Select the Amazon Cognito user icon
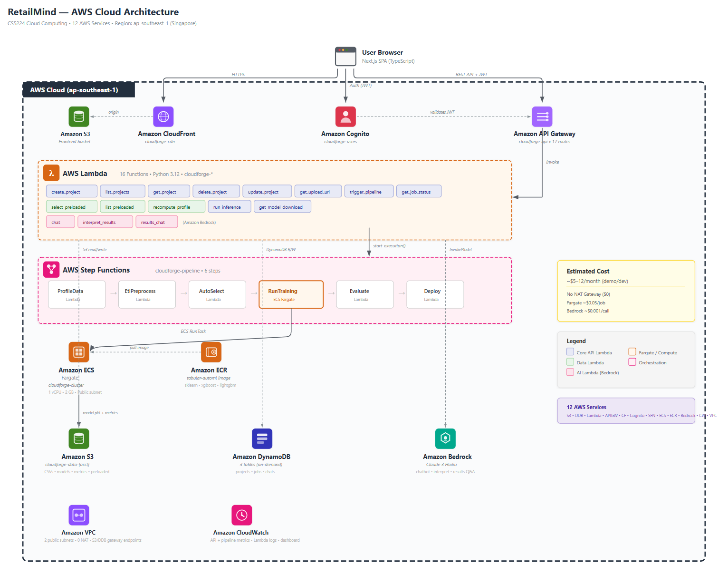Screen dimensions: 728x575 pyautogui.click(x=345, y=117)
